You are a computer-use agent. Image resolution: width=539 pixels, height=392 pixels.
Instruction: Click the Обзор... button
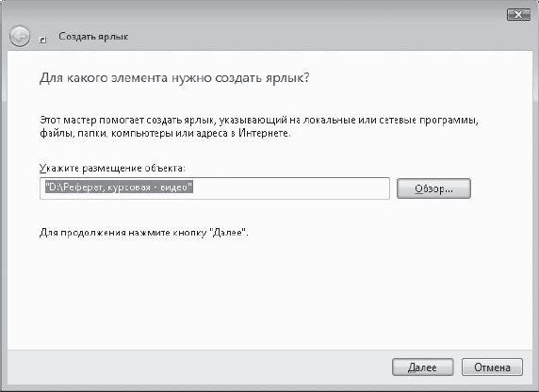click(433, 188)
